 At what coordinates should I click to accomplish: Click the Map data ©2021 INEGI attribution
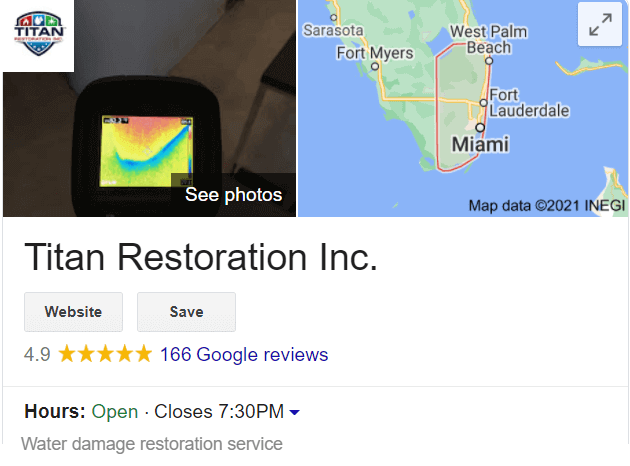tap(546, 206)
